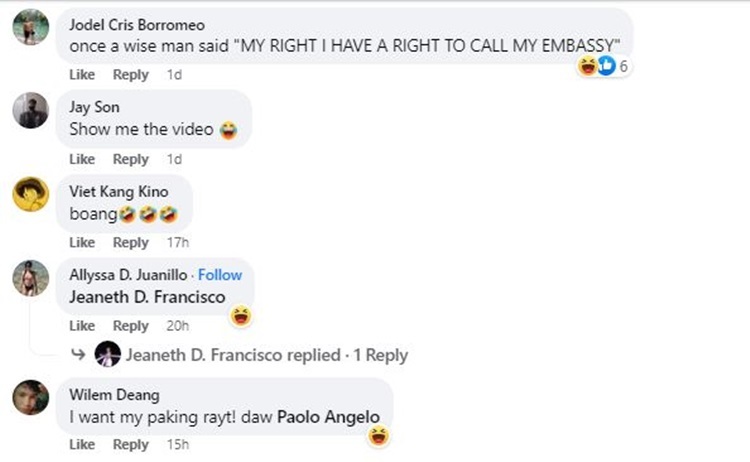
Task: Follow Allyssa D. Juanillo
Action: 220,275
